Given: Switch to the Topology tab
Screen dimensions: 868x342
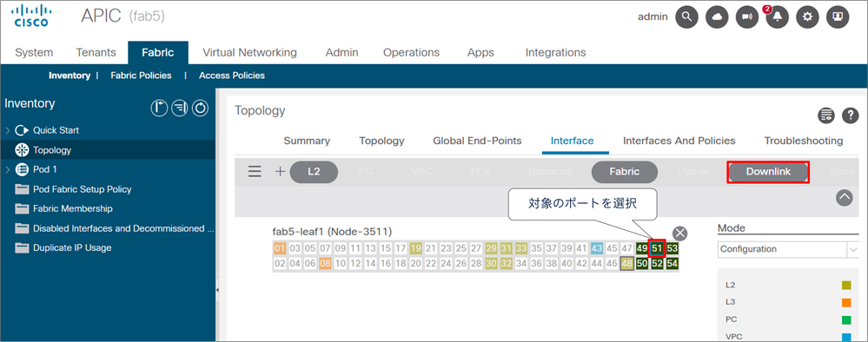Looking at the screenshot, I should tap(381, 141).
